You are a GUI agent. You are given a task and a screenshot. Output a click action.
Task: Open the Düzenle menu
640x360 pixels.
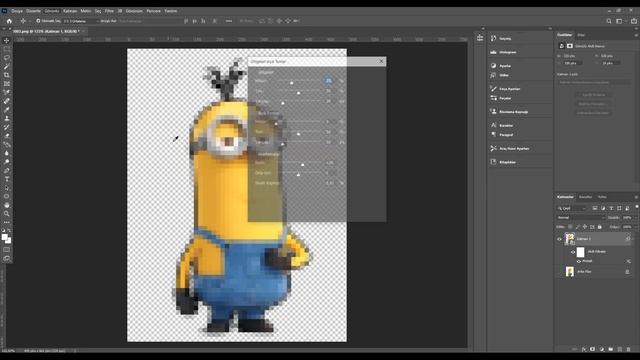[x=33, y=11]
